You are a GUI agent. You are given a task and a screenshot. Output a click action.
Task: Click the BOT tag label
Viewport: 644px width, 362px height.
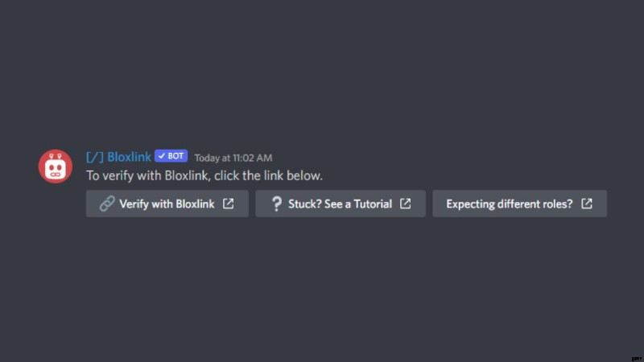click(x=171, y=156)
